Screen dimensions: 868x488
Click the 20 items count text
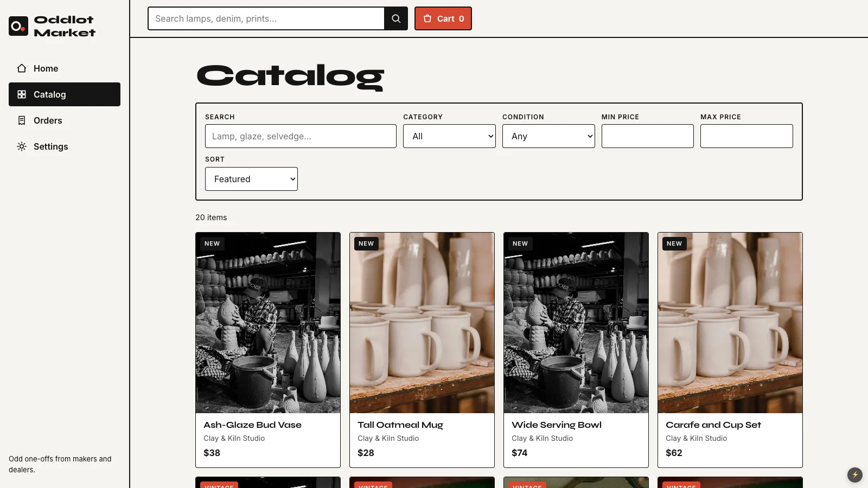click(211, 217)
